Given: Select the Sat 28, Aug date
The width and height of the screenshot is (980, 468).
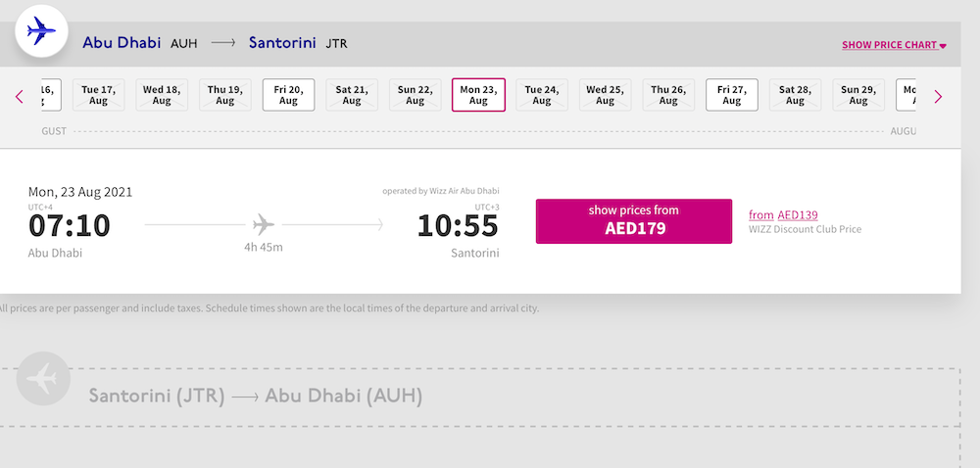Looking at the screenshot, I should [795, 95].
